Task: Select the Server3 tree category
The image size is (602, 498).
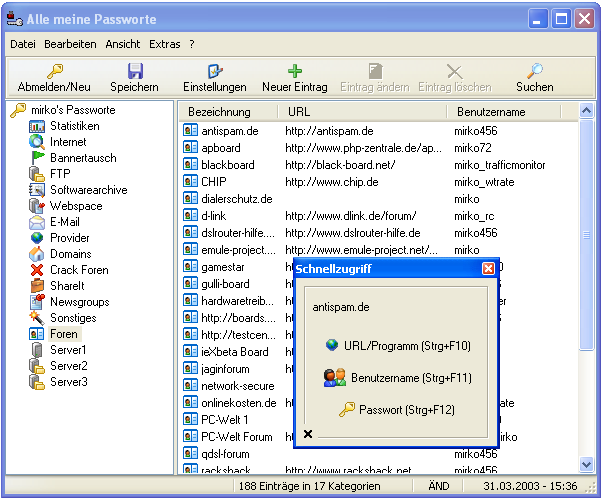Action: [69, 382]
